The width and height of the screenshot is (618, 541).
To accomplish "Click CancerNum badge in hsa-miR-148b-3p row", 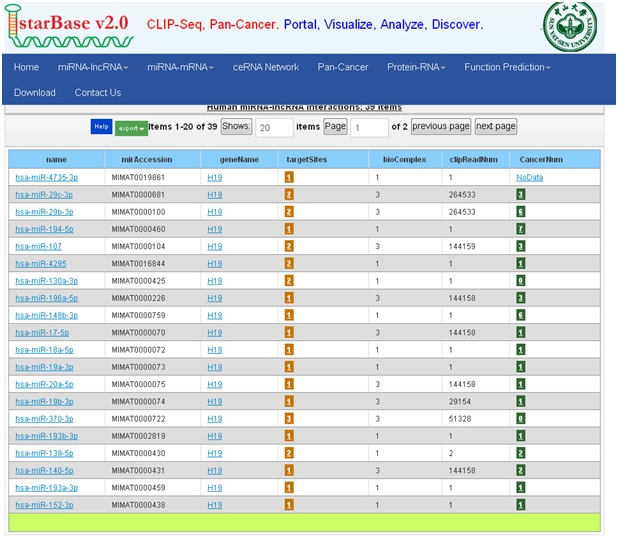I will 520,315.
